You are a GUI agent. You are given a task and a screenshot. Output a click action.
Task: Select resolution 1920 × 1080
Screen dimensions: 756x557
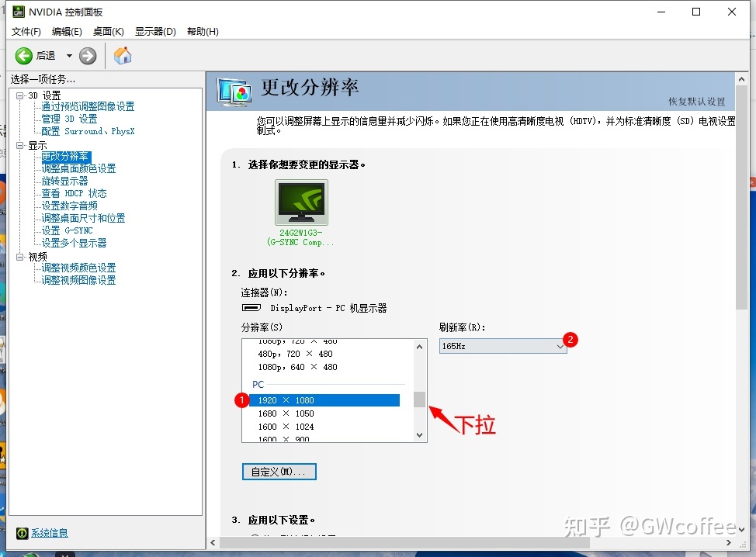(x=324, y=400)
